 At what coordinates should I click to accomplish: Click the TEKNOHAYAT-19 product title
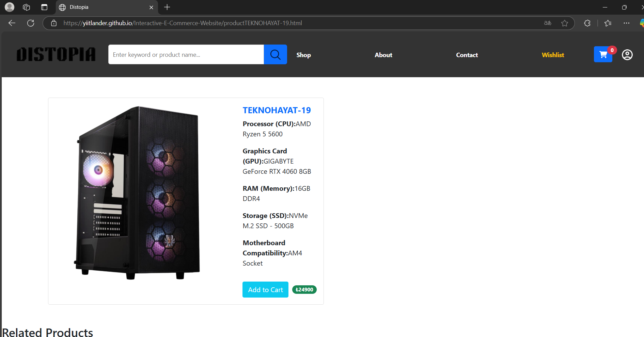pyautogui.click(x=277, y=110)
